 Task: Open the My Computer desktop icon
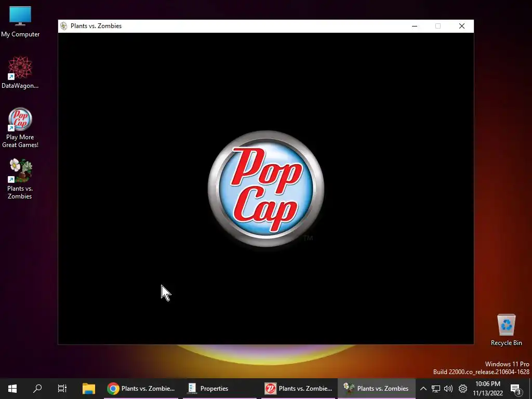20,22
